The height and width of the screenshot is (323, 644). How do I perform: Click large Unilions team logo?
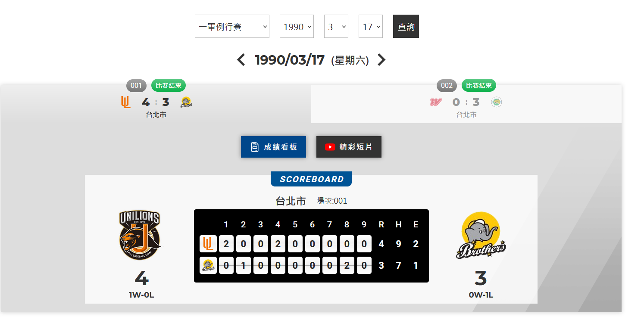[140, 235]
